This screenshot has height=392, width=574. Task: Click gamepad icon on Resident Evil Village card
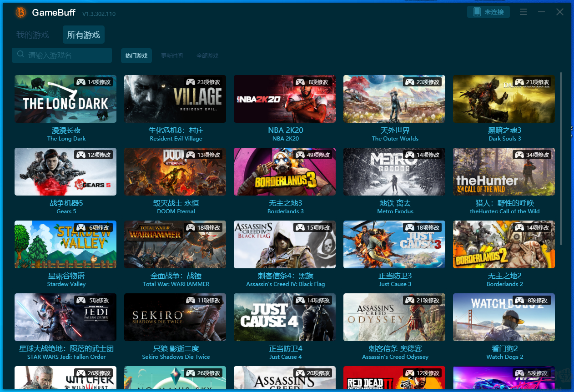point(190,82)
